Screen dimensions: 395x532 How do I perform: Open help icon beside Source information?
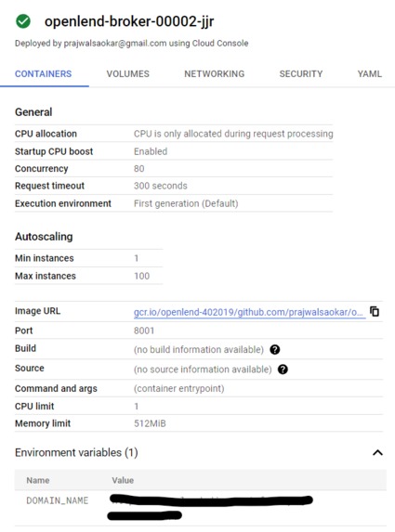click(x=283, y=370)
